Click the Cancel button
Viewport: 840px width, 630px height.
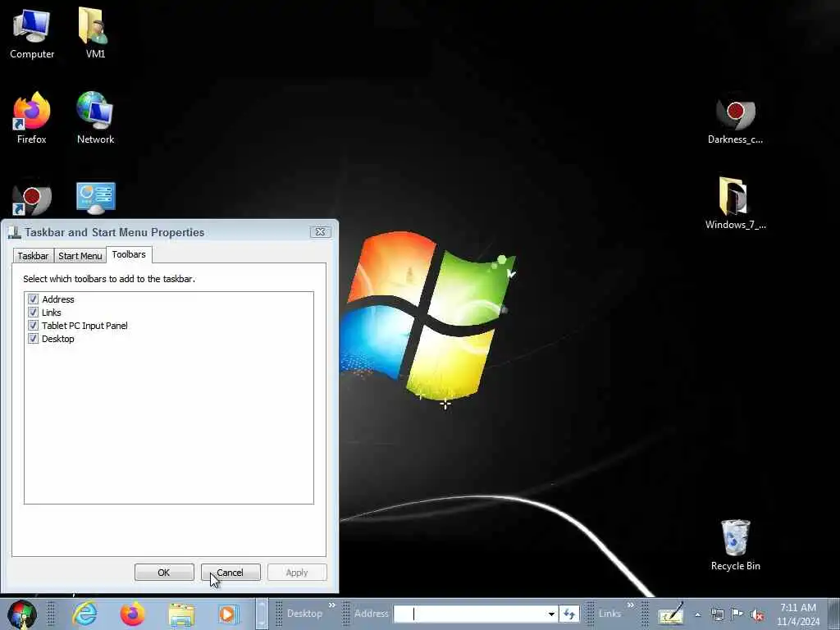(x=231, y=572)
